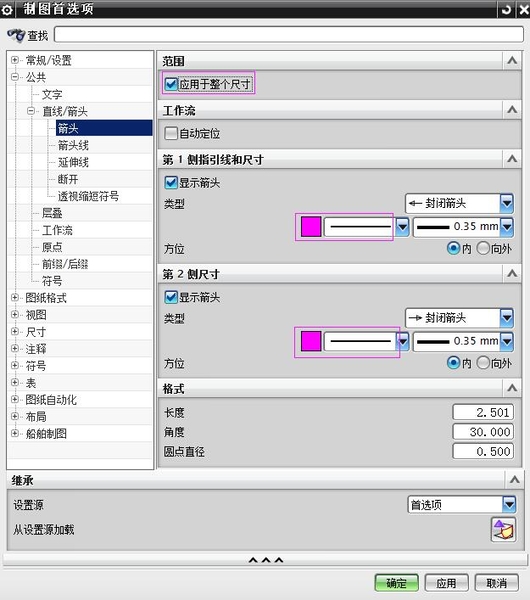Click the binoculars find icon
This screenshot has height=600, width=530.
pyautogui.click(x=16, y=36)
